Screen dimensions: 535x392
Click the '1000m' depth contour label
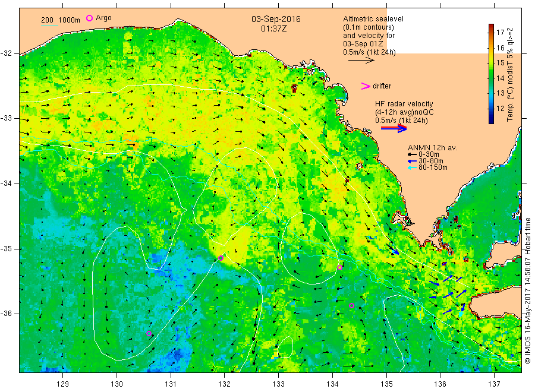[x=69, y=20]
